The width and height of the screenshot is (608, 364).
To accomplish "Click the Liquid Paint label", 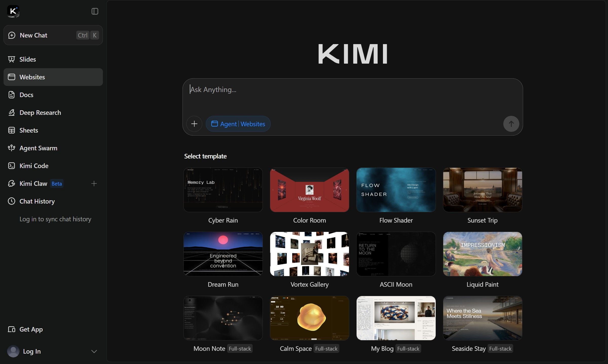I will point(483,284).
